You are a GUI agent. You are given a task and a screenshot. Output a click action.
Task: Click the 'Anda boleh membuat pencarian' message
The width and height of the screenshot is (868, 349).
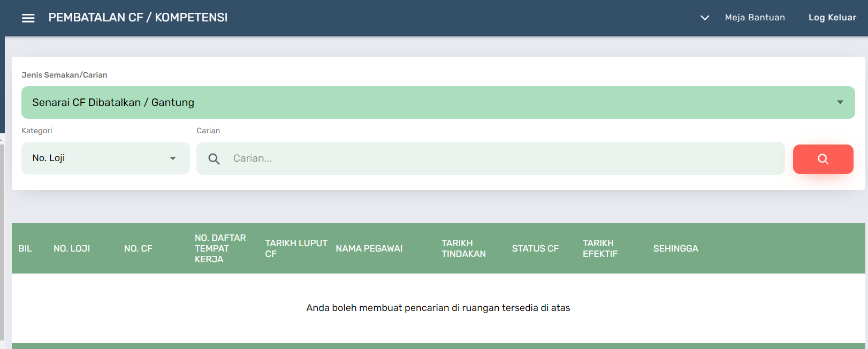(438, 308)
